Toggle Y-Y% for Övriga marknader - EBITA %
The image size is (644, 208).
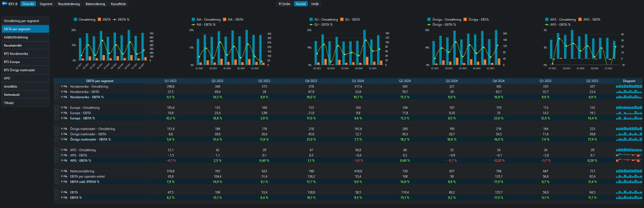click(x=64, y=139)
